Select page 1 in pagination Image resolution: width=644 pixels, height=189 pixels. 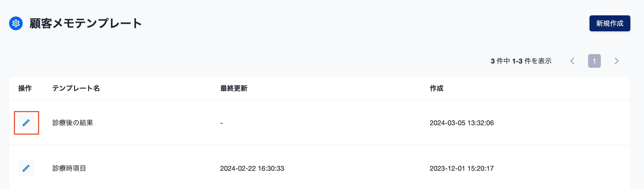click(x=594, y=61)
